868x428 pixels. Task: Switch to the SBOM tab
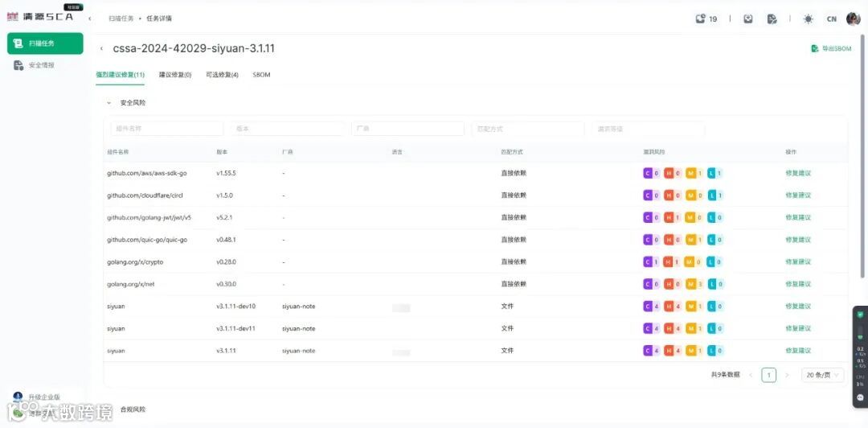pyautogui.click(x=261, y=74)
